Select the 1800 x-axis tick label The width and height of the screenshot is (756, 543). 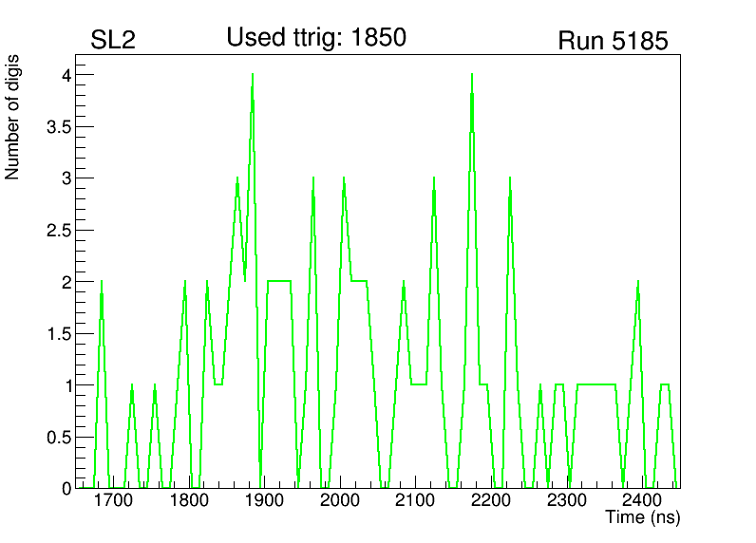pos(189,501)
